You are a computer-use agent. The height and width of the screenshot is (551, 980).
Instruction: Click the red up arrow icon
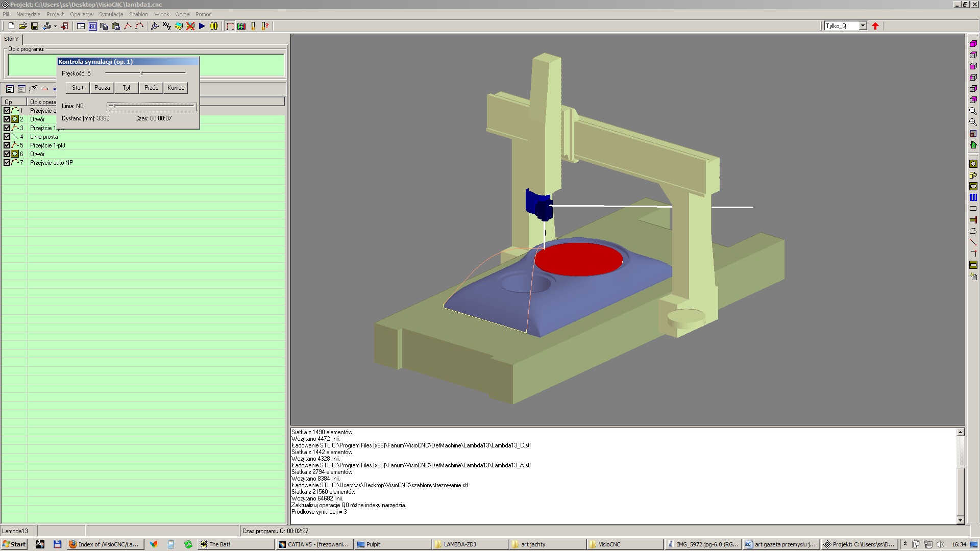(875, 26)
